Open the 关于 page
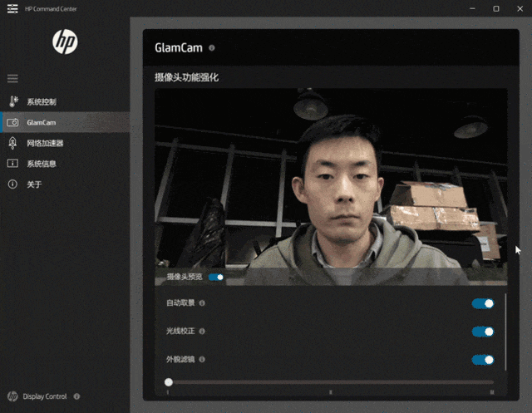Image resolution: width=532 pixels, height=413 pixels. pos(65,184)
